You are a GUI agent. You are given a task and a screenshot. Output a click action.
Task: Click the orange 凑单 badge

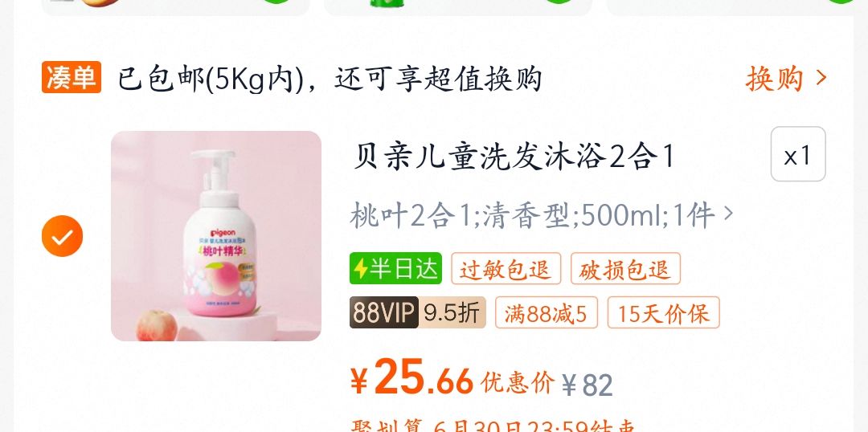72,77
